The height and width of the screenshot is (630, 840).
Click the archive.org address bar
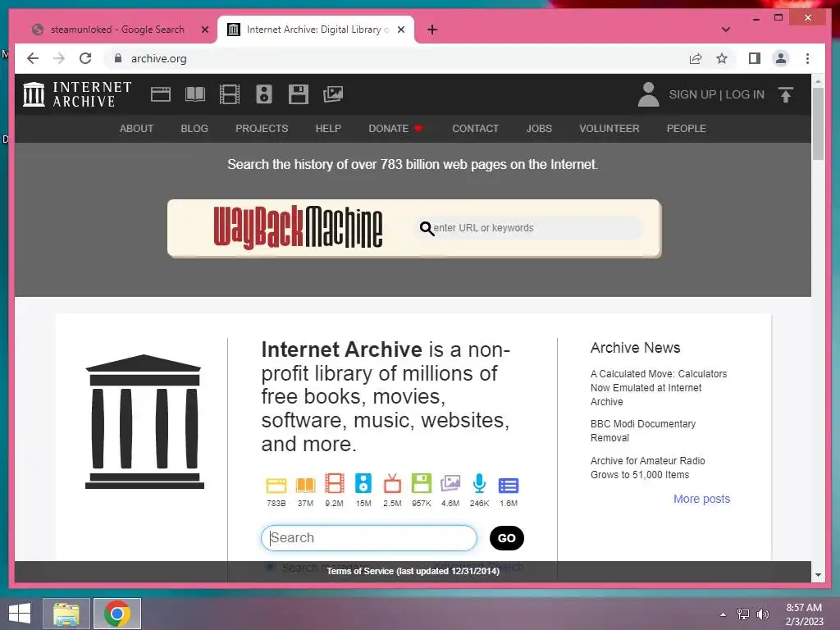click(396, 58)
